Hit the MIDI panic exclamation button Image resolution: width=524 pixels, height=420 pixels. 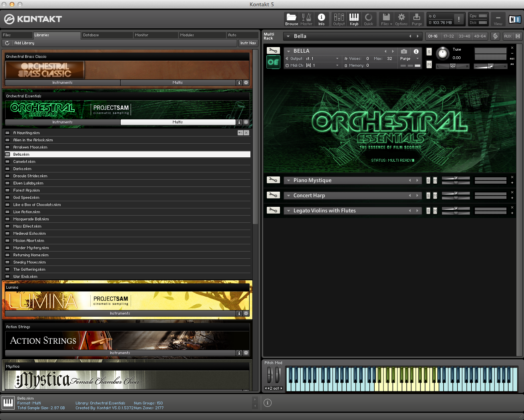[459, 19]
